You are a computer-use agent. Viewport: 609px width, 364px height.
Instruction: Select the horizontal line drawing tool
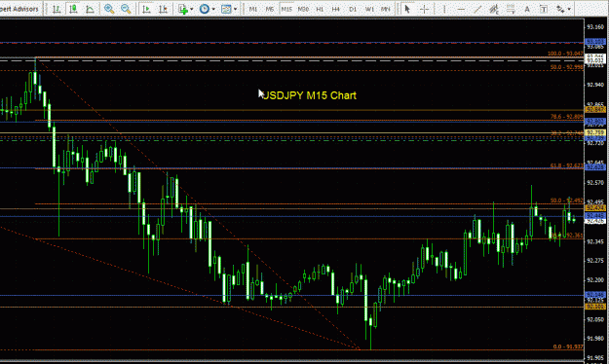tap(461, 9)
